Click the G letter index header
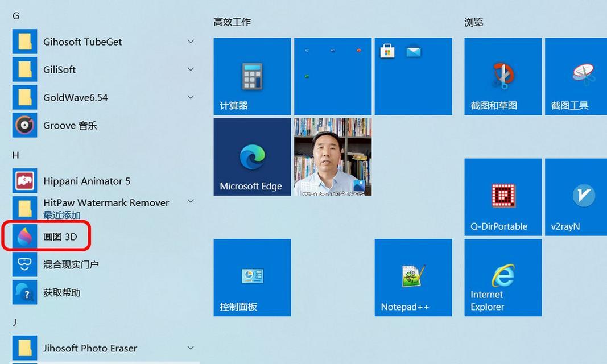The height and width of the screenshot is (364, 607). (x=16, y=16)
